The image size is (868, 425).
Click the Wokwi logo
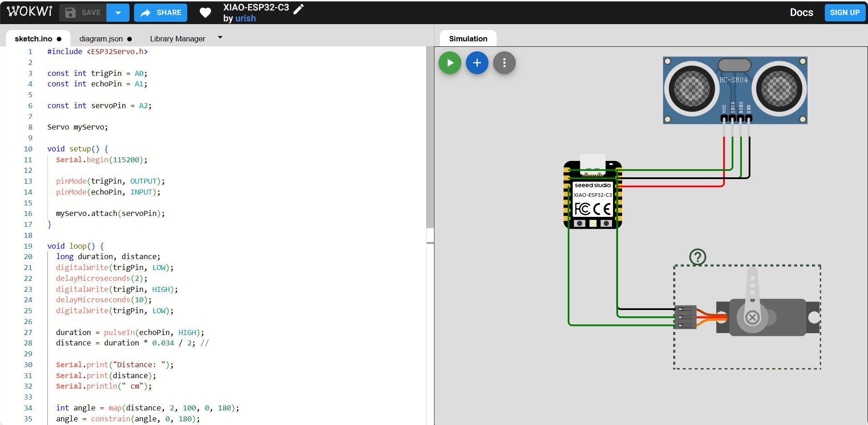[x=30, y=12]
